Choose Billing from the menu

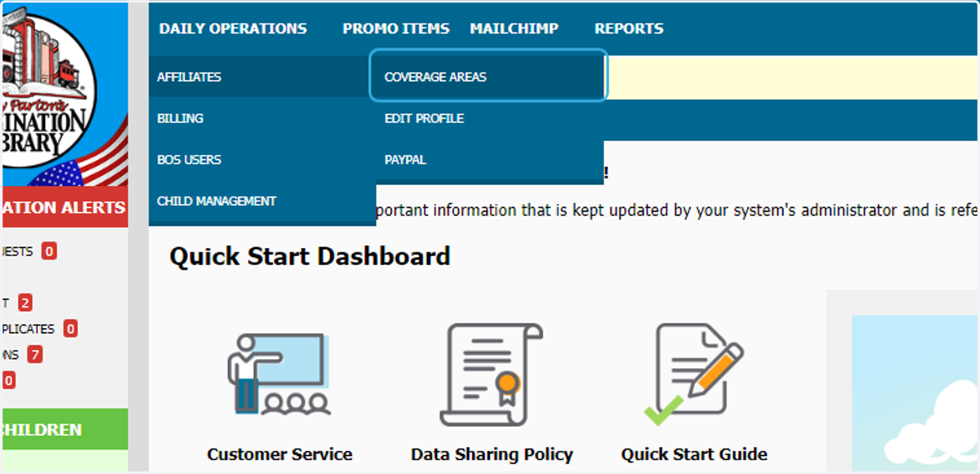tap(262, 118)
